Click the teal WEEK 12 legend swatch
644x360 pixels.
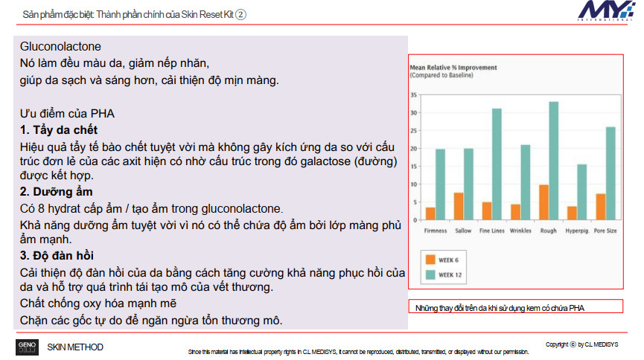click(x=430, y=274)
